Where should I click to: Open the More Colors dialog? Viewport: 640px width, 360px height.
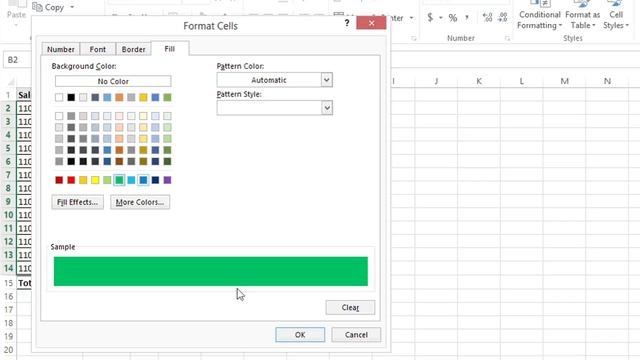click(140, 202)
